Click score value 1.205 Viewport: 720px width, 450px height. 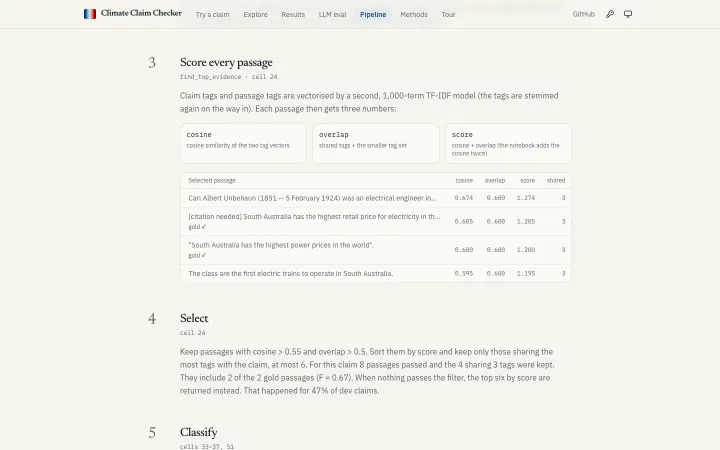click(526, 221)
